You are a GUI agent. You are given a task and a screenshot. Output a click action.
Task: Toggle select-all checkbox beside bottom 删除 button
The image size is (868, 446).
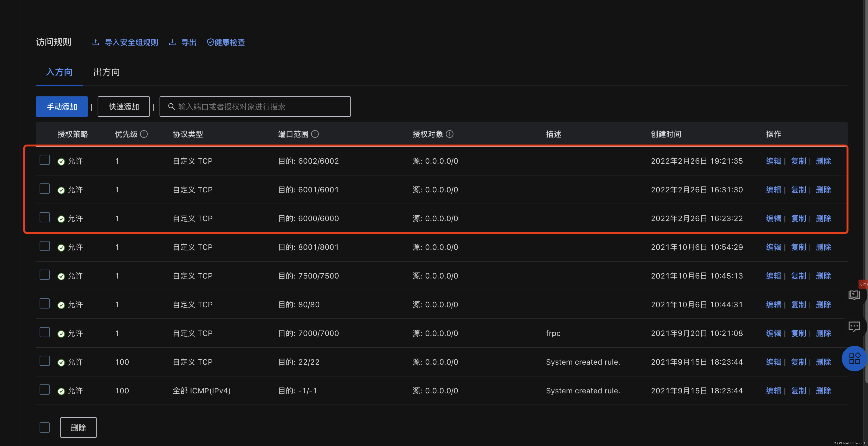coord(45,427)
